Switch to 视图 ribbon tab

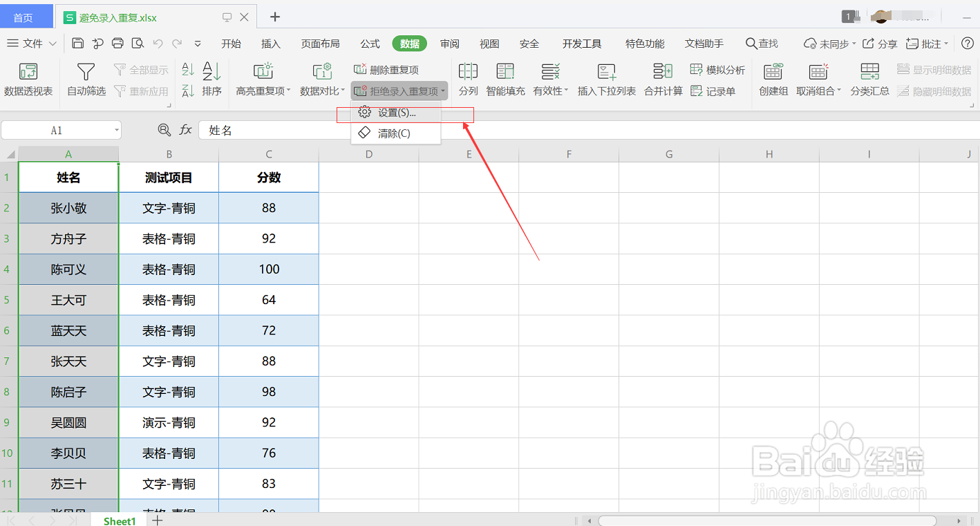(x=489, y=44)
